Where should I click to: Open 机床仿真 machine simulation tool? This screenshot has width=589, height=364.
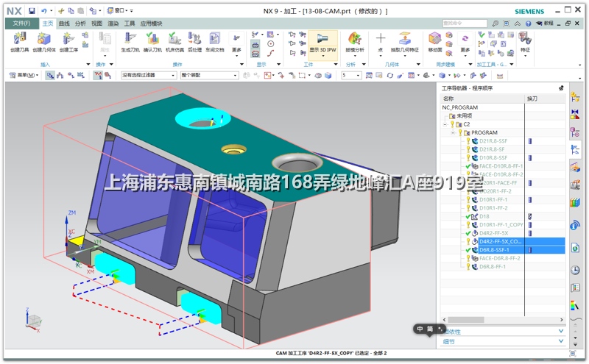click(174, 41)
